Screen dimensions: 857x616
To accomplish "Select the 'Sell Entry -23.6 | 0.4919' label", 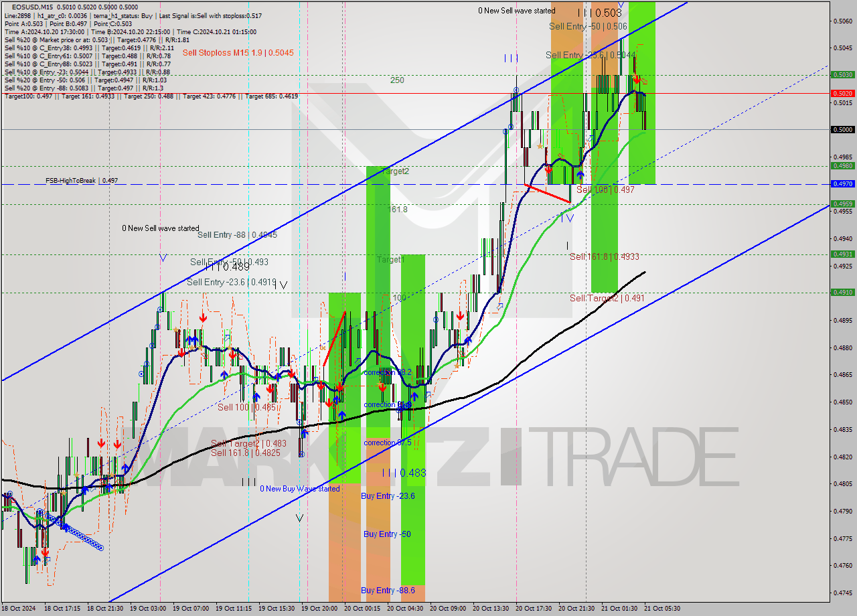I will (232, 282).
